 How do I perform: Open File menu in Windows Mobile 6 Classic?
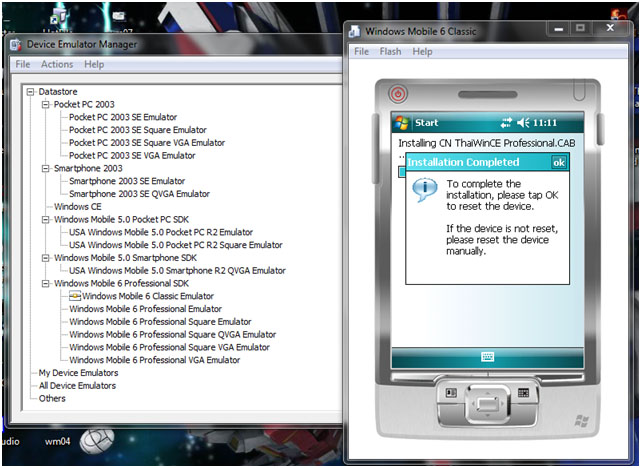(361, 52)
